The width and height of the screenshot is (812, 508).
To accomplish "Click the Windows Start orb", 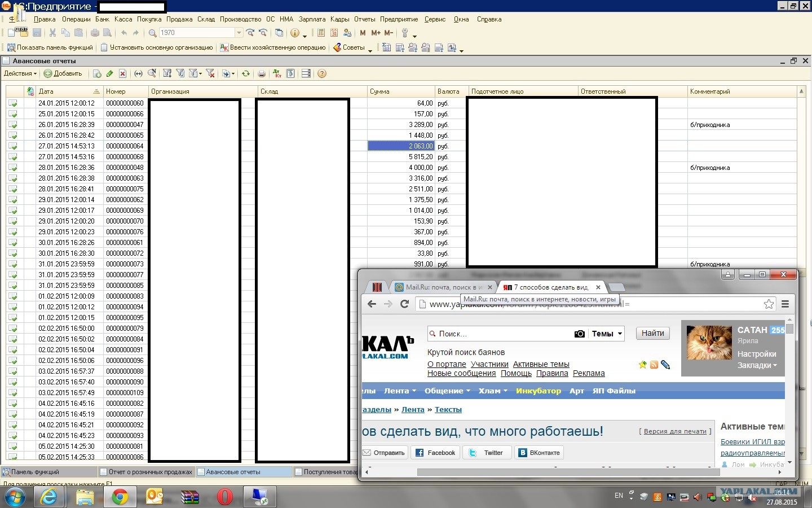I will click(14, 497).
